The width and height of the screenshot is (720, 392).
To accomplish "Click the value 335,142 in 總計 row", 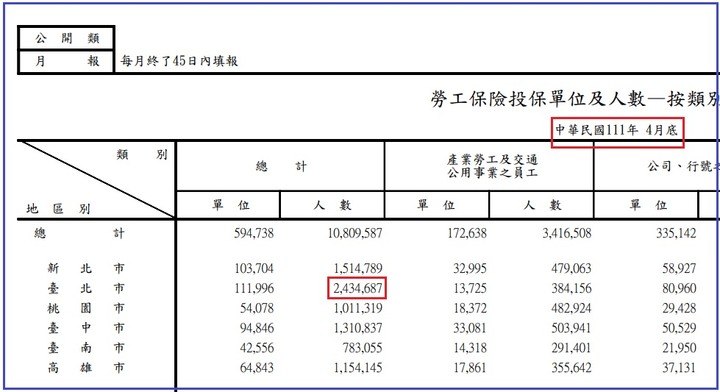I will [x=676, y=233].
